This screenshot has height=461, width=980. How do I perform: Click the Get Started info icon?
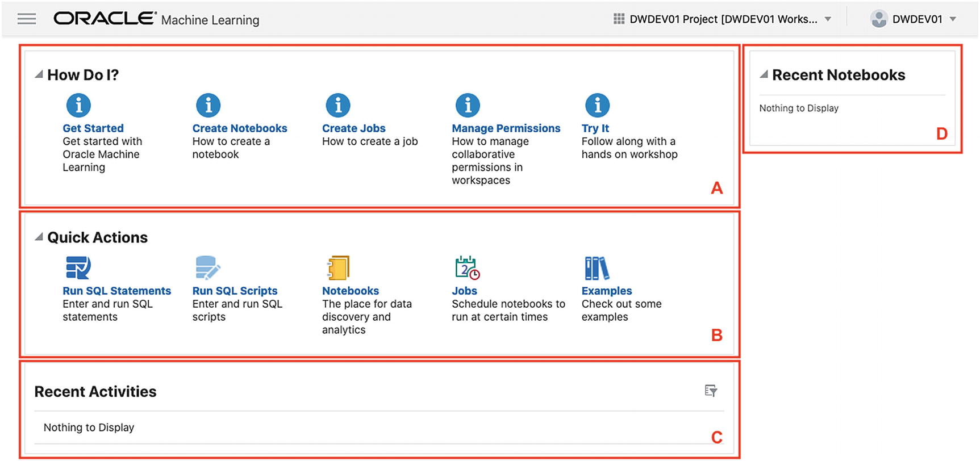[x=78, y=105]
